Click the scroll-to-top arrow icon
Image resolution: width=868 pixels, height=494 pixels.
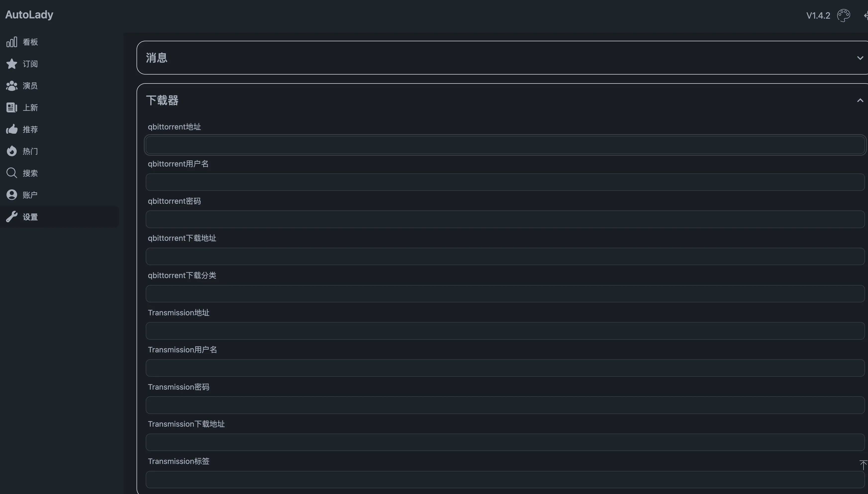tap(863, 465)
